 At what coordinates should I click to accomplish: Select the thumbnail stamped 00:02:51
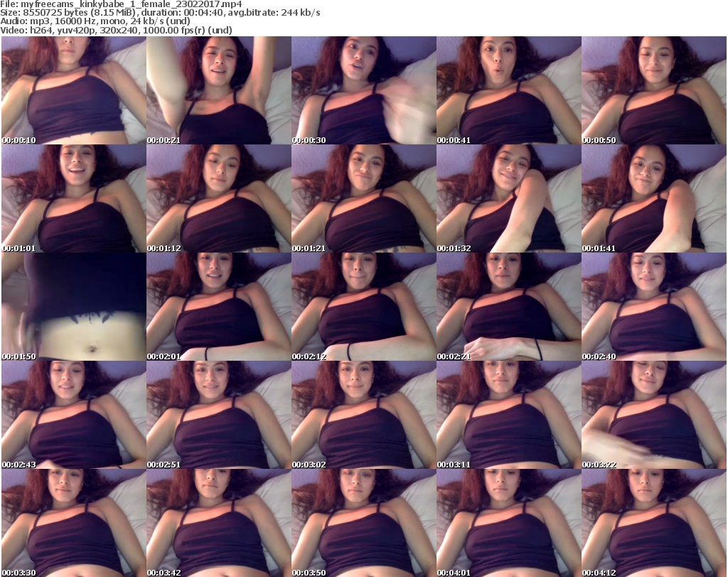click(219, 415)
